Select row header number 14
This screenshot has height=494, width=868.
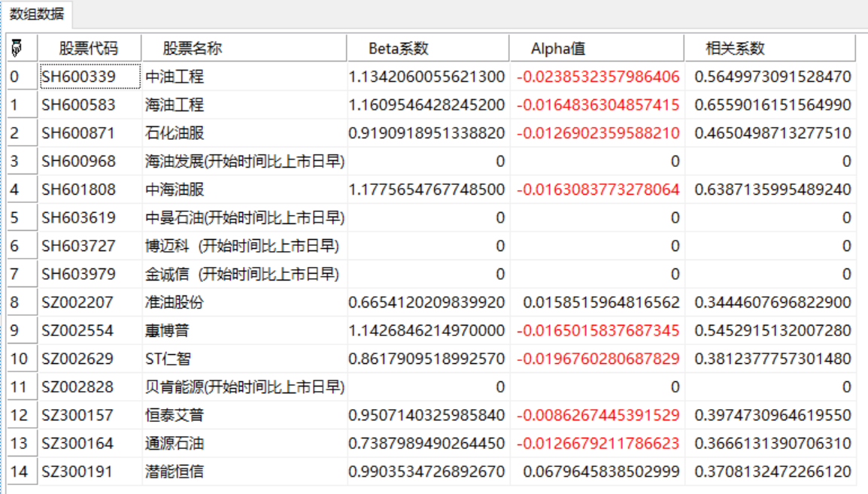21,472
